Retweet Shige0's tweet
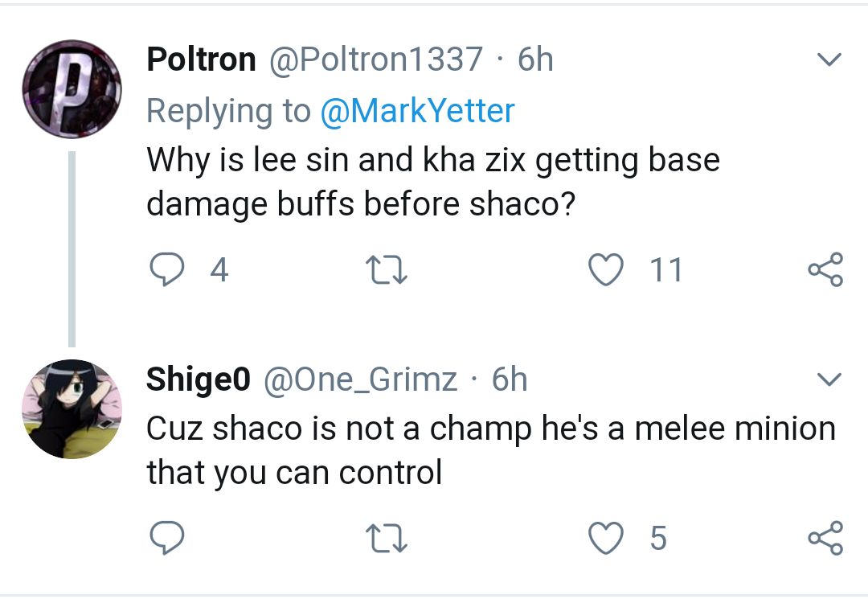Image resolution: width=868 pixels, height=599 pixels. pos(387,540)
